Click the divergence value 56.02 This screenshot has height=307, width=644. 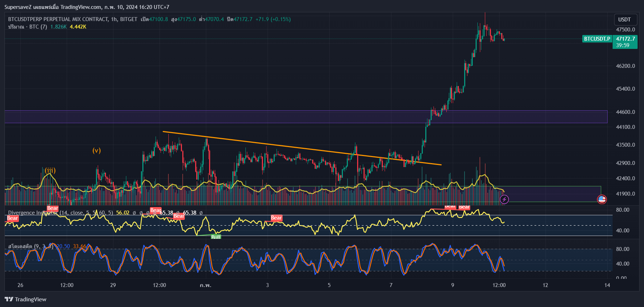[123, 213]
